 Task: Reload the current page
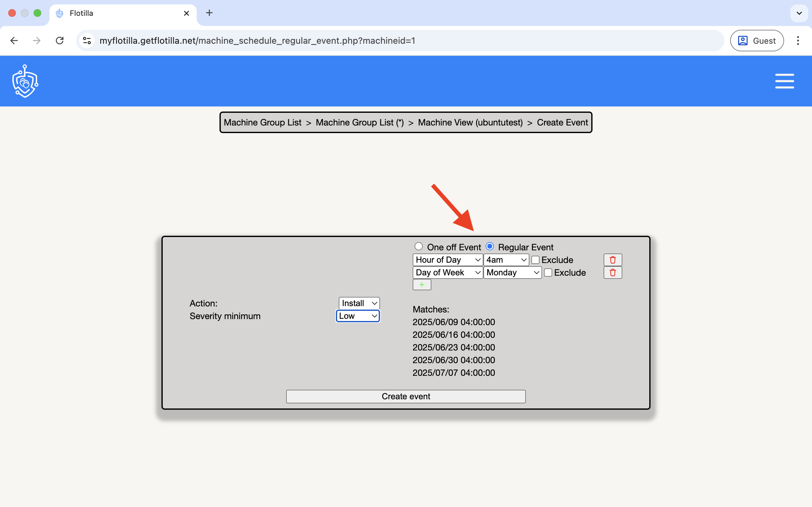tap(59, 40)
